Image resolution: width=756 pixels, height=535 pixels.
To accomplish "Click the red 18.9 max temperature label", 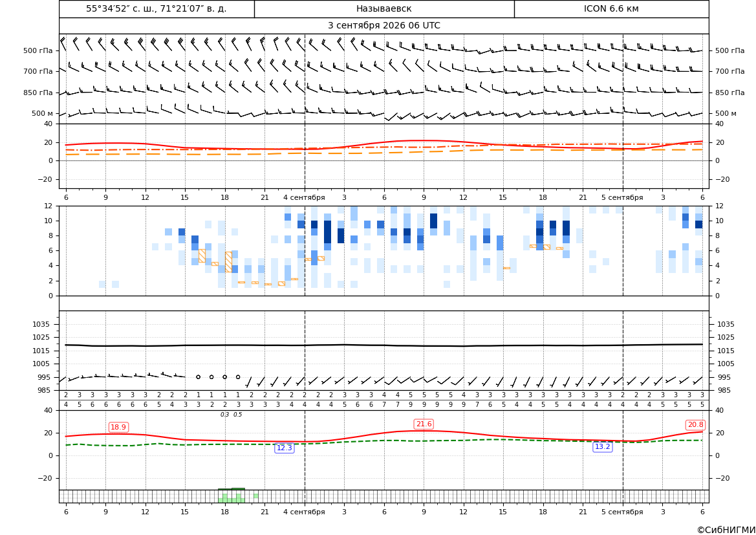I will coord(118,428).
